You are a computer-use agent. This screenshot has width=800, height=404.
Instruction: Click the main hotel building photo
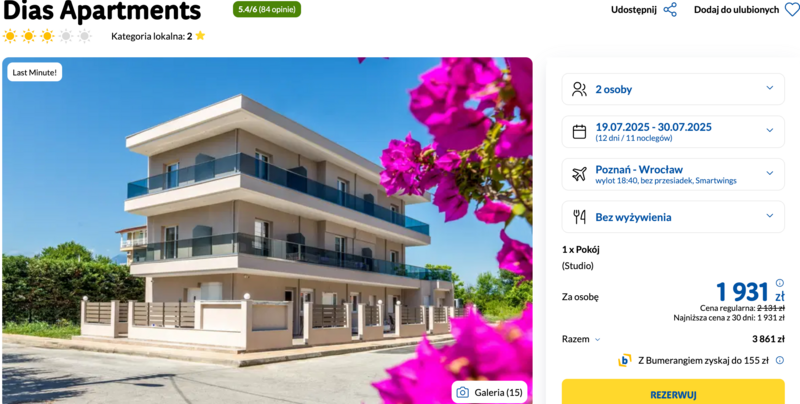(267, 231)
